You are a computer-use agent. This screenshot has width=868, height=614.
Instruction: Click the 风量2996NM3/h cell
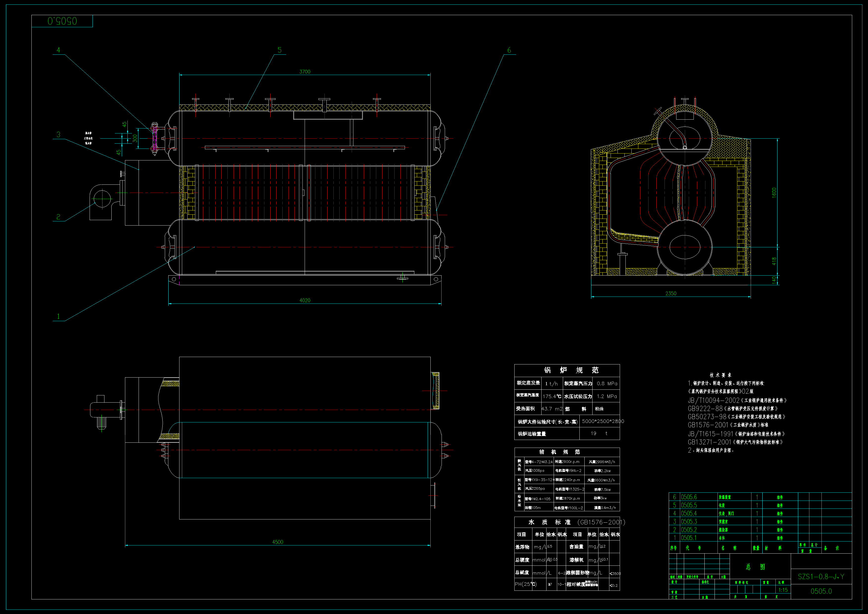602,462
